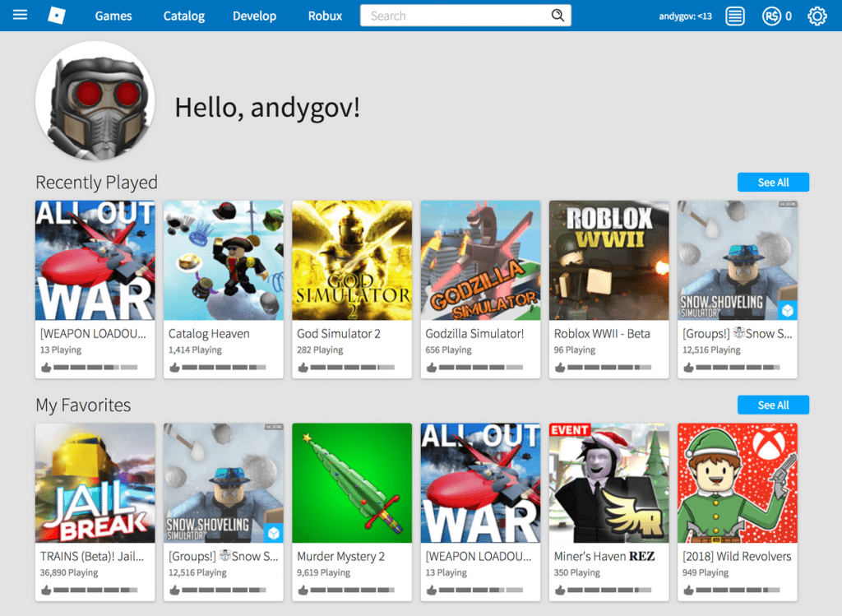The image size is (842, 616).
Task: Open the settings gear icon
Action: (817, 16)
